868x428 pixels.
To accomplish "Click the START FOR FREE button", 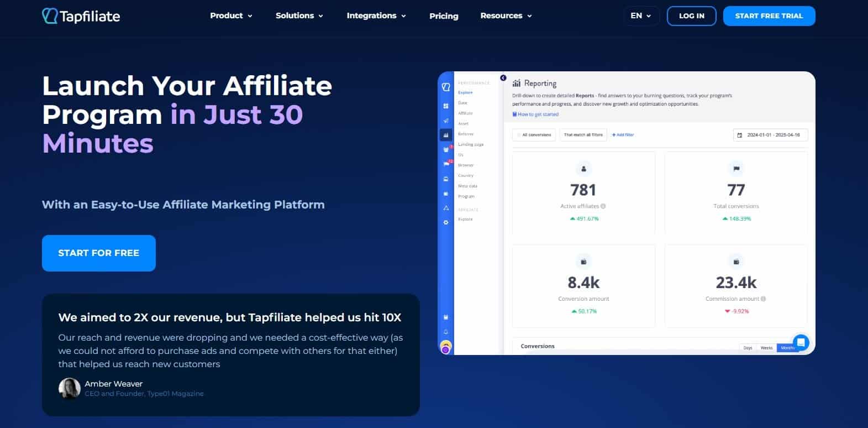I will point(99,253).
